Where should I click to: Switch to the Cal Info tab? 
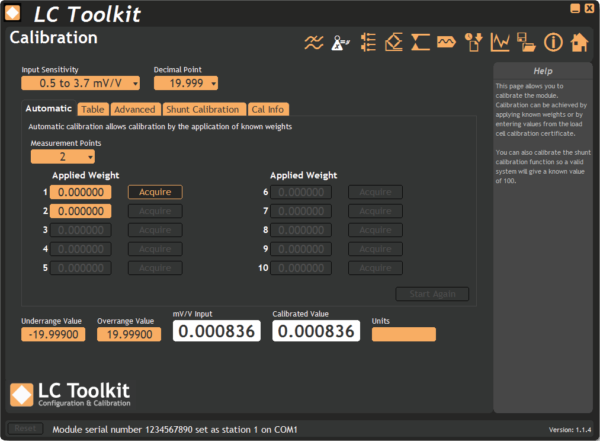(x=268, y=109)
